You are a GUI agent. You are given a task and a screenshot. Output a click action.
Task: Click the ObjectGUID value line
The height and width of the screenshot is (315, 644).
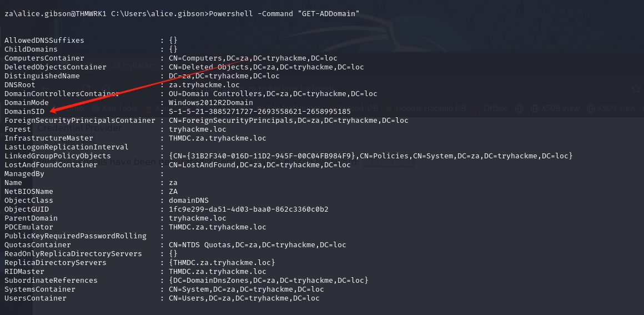[249, 209]
